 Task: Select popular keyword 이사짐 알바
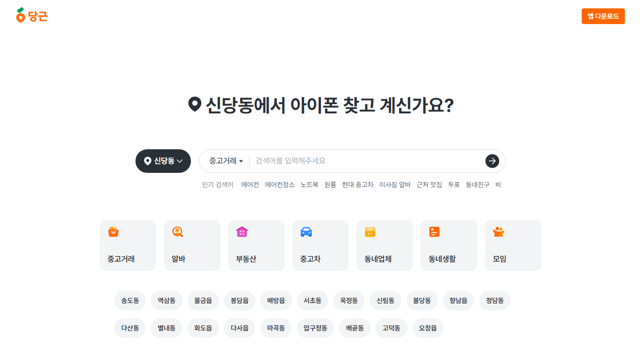pos(395,185)
